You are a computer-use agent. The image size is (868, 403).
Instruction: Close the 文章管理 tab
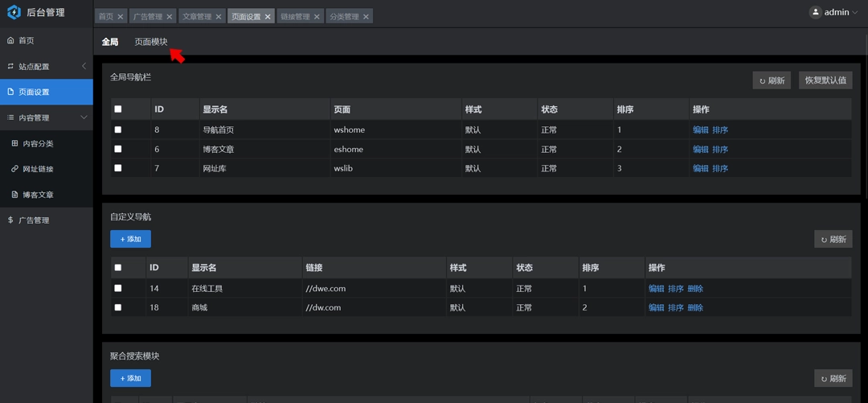[x=219, y=17]
